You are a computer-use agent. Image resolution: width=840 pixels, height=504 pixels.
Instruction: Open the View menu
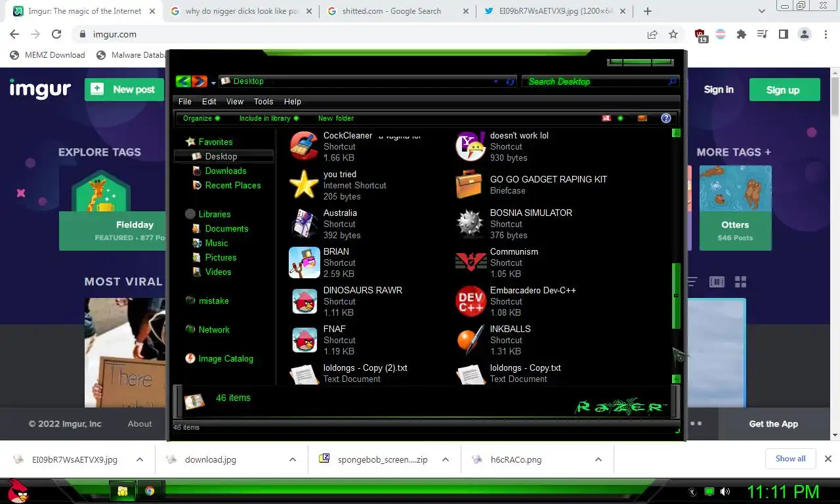tap(235, 101)
